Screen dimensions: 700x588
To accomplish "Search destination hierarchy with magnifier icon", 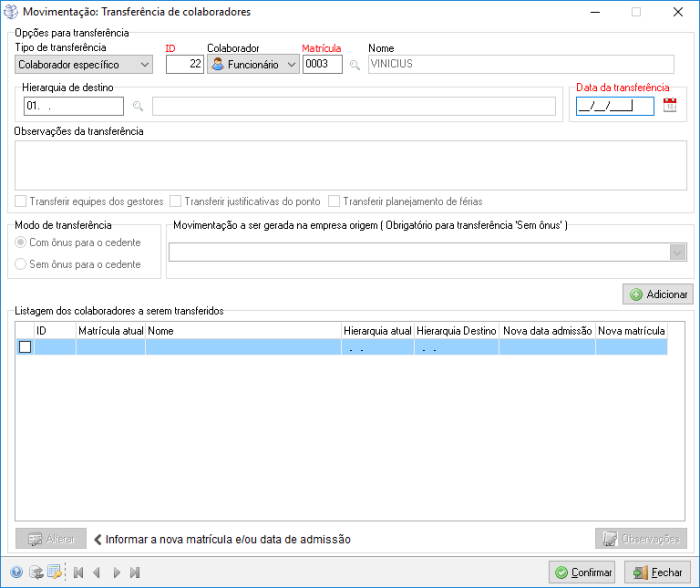I will click(x=138, y=106).
